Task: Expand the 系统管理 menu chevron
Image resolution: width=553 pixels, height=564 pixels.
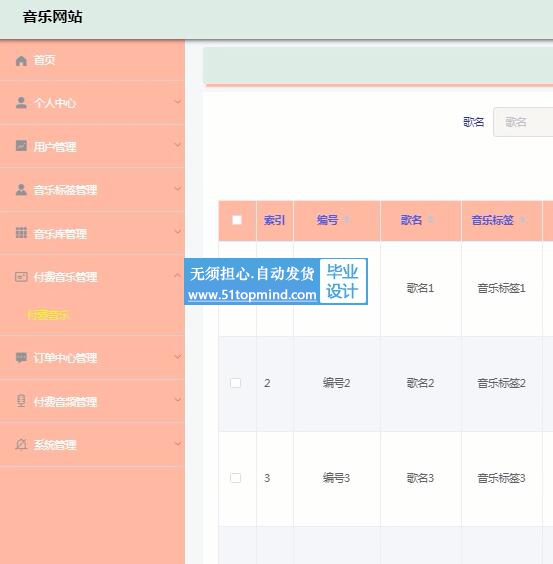Action: pyautogui.click(x=178, y=444)
